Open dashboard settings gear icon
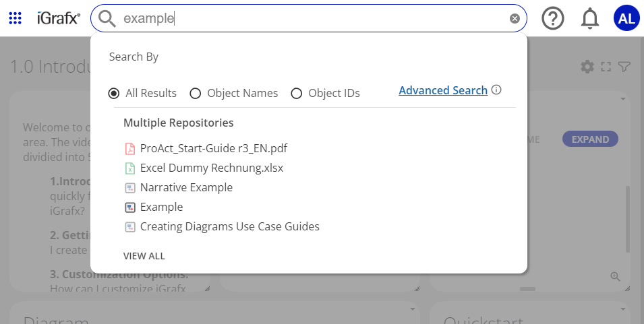This screenshot has height=324, width=644. 587,67
